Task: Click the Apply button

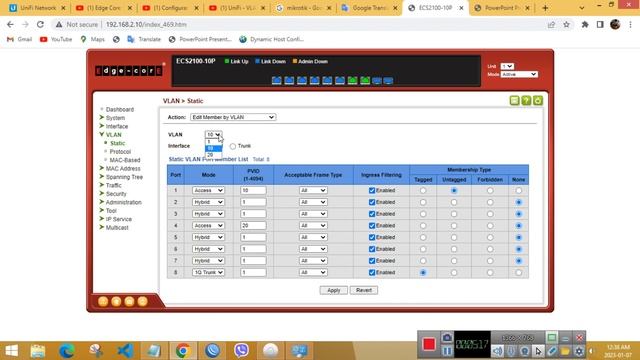Action: click(x=333, y=290)
